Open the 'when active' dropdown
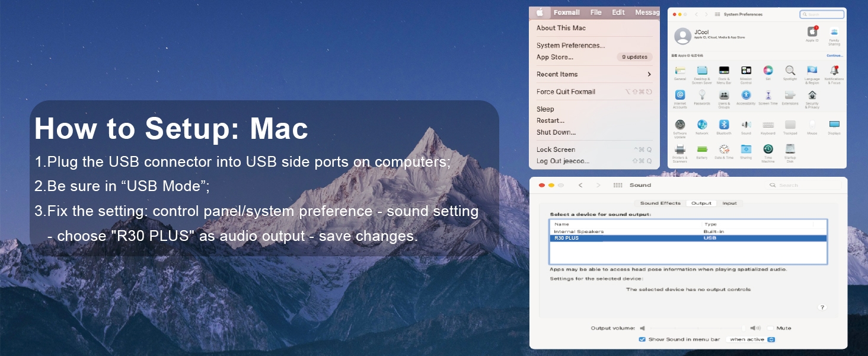The width and height of the screenshot is (868, 356). point(752,339)
